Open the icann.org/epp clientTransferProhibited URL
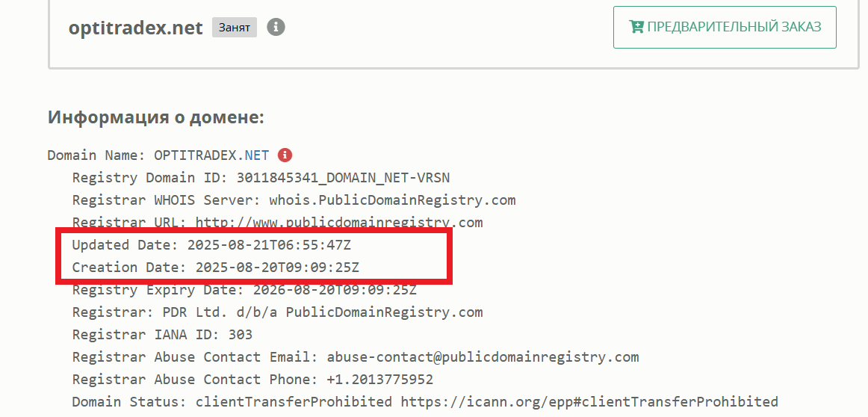This screenshot has width=868, height=417. (x=589, y=402)
